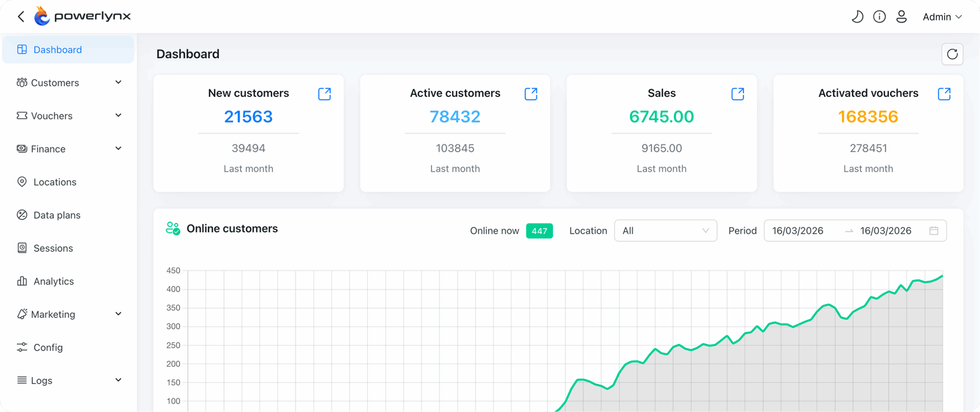Expand the Finance menu chevron
The height and width of the screenshot is (412, 980).
(118, 149)
